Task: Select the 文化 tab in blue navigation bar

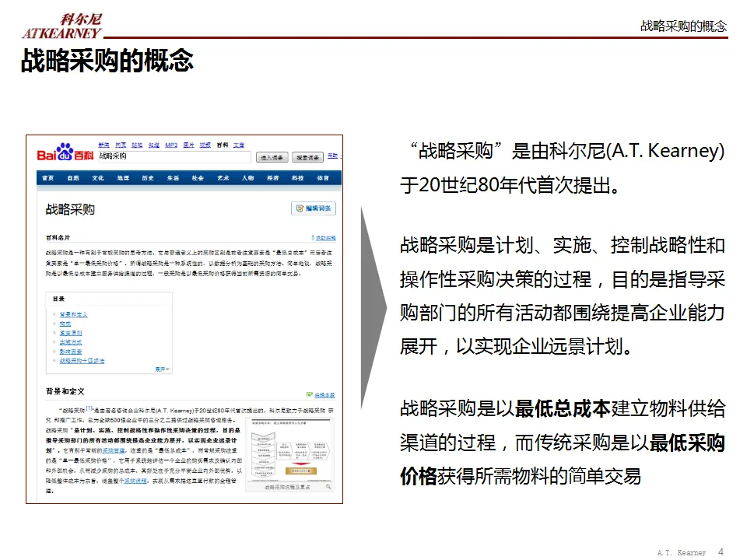Action: pyautogui.click(x=98, y=178)
